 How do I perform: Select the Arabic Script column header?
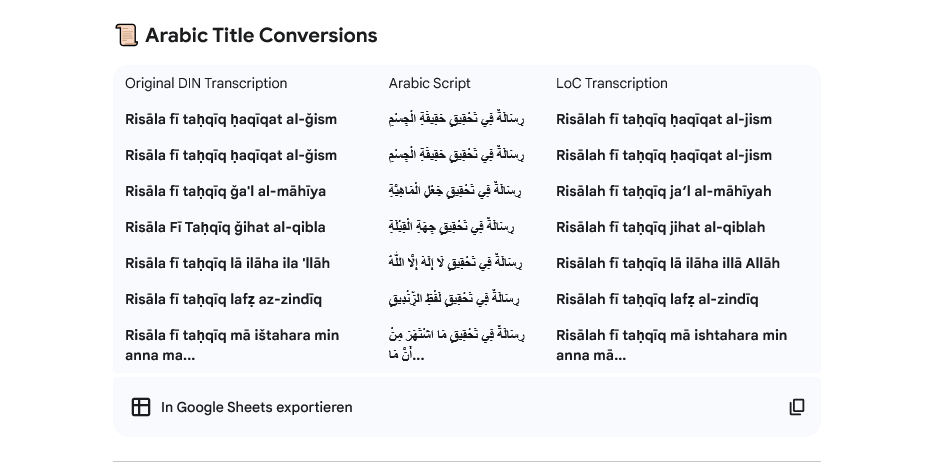pyautogui.click(x=429, y=84)
